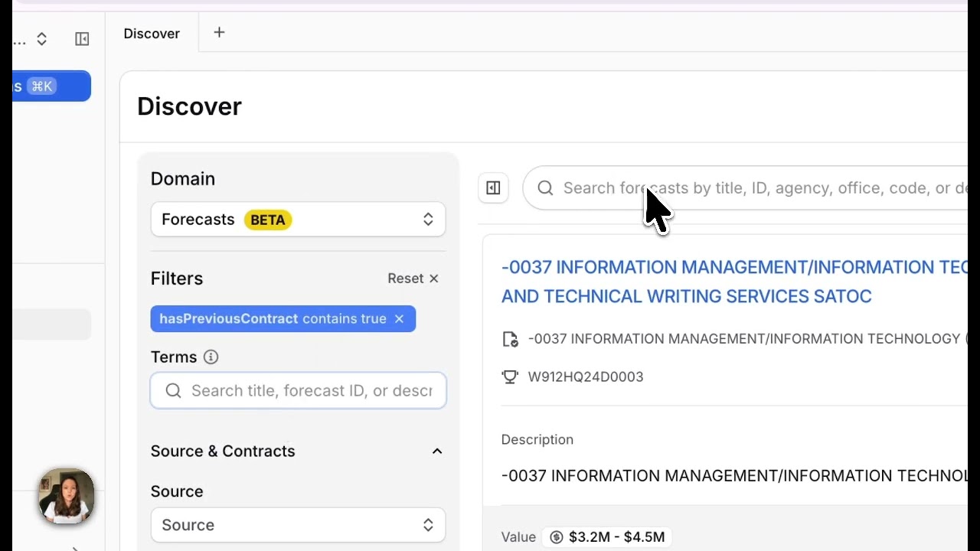
Task: Collapse the filter panel icon beside search
Action: (493, 188)
